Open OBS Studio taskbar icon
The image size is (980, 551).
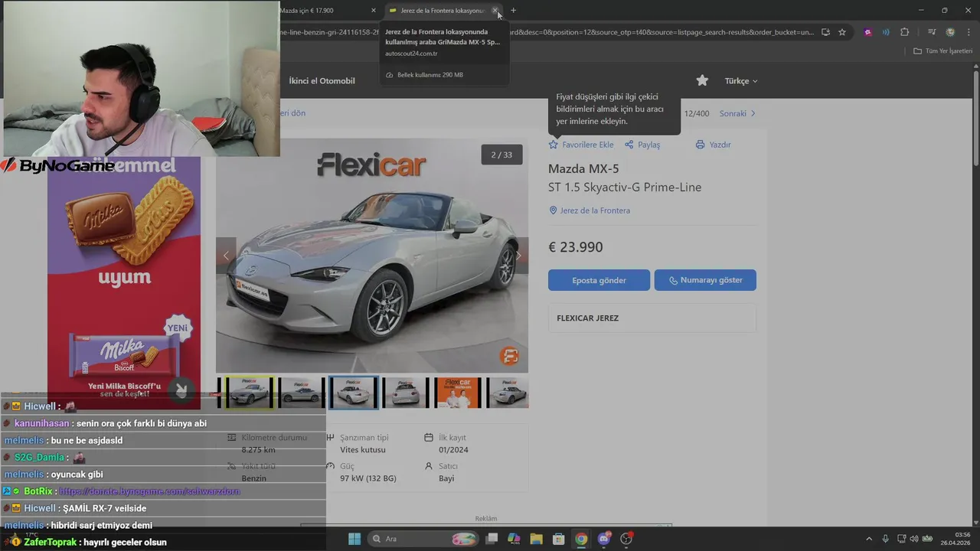click(x=626, y=539)
